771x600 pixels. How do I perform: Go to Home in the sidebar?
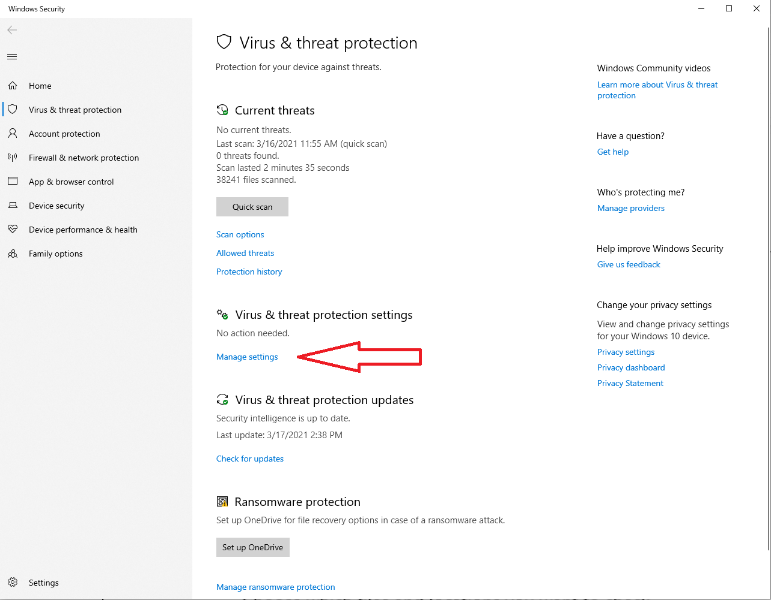tap(40, 86)
